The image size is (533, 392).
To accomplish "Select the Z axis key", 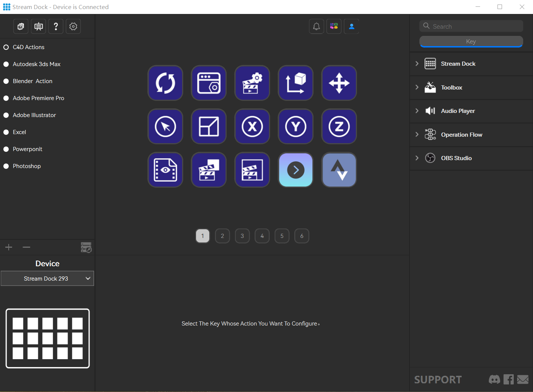I will 339,127.
